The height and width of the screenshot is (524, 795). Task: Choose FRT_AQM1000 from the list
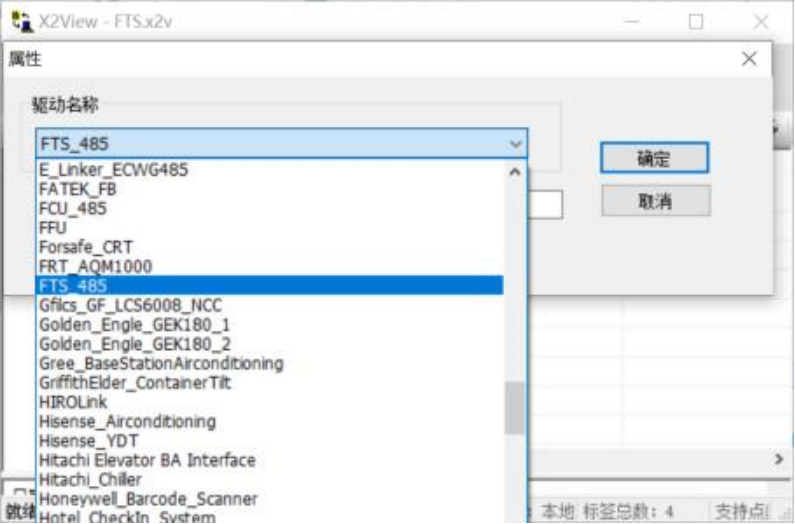[x=270, y=266]
